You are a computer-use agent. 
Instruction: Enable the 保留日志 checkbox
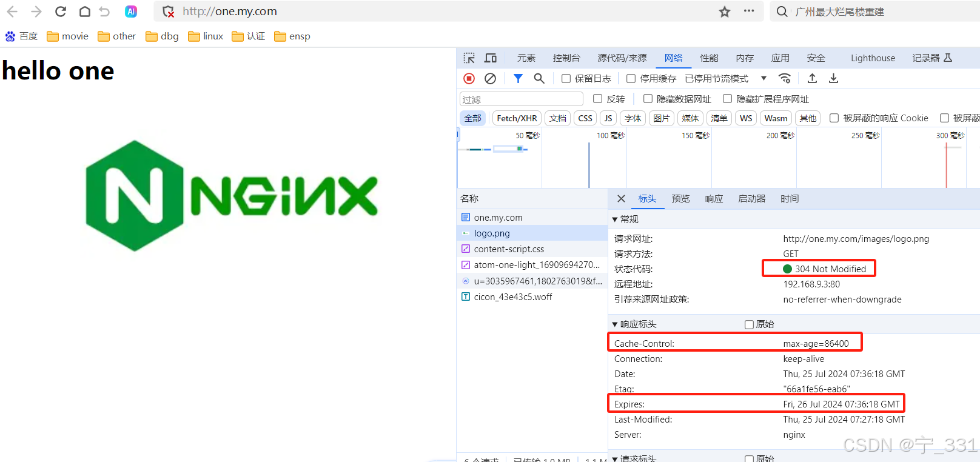point(566,78)
